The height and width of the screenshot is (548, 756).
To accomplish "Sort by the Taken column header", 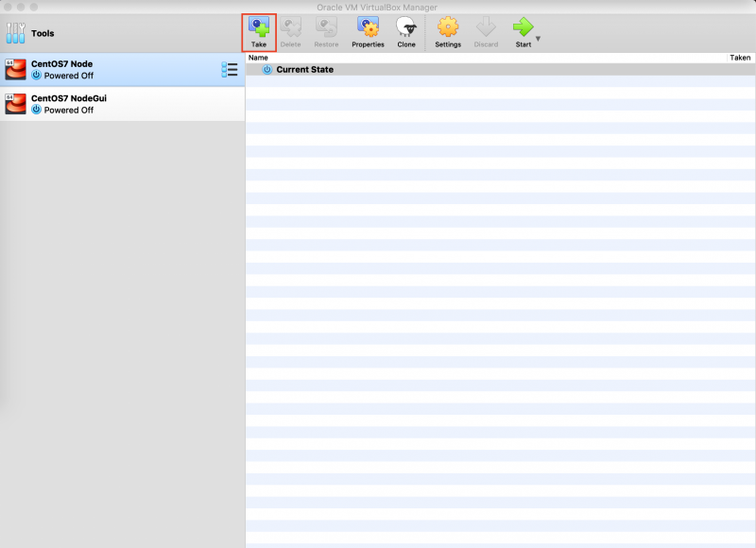I will [x=741, y=58].
